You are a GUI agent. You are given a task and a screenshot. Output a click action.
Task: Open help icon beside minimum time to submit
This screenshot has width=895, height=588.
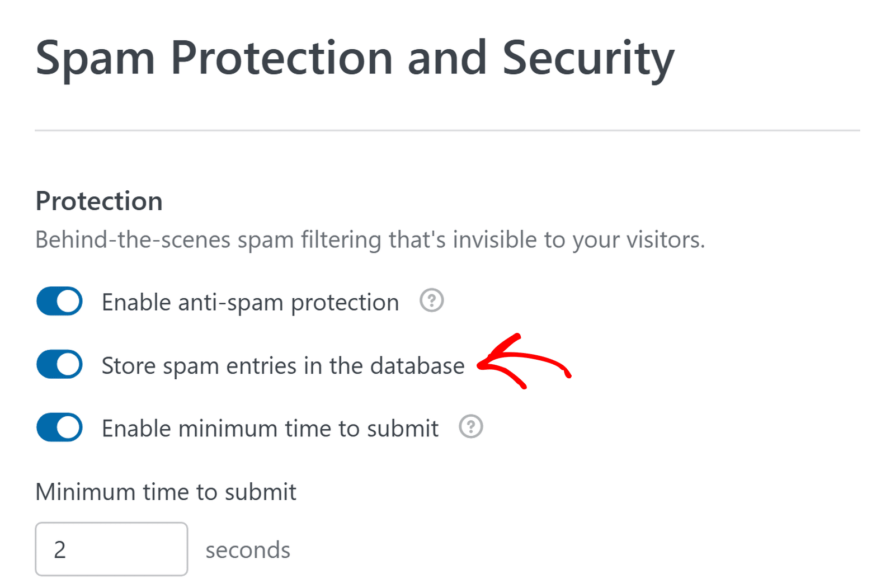471,427
